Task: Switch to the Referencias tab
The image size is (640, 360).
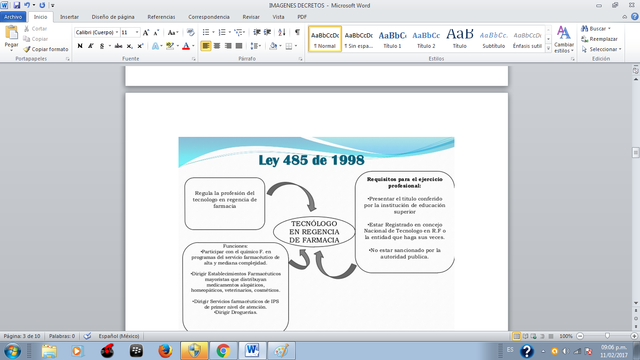Action: (x=161, y=17)
